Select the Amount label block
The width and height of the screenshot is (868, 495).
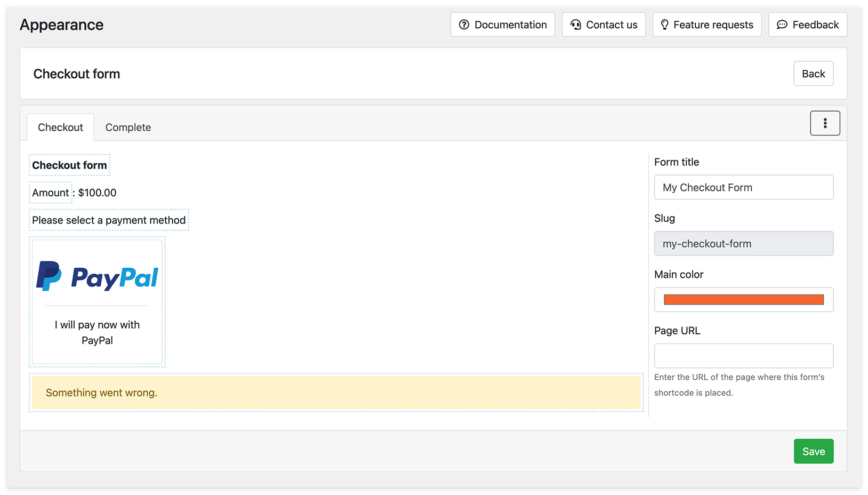(51, 193)
